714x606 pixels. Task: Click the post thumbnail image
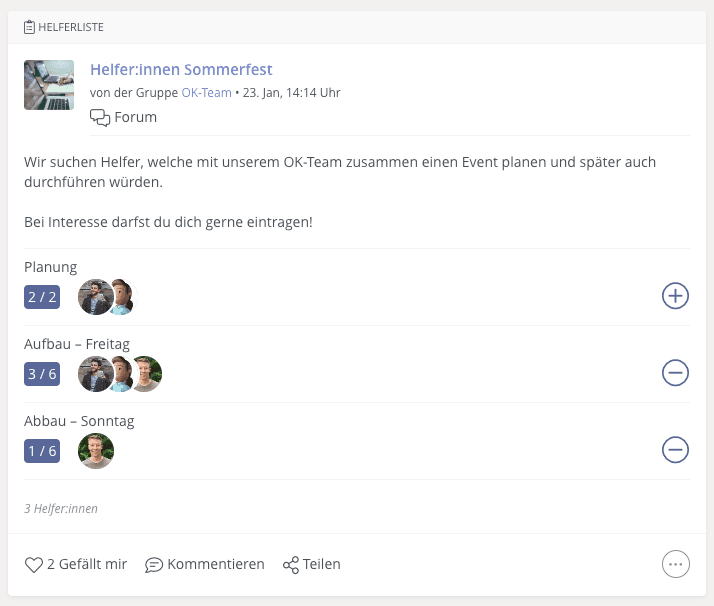coord(49,85)
